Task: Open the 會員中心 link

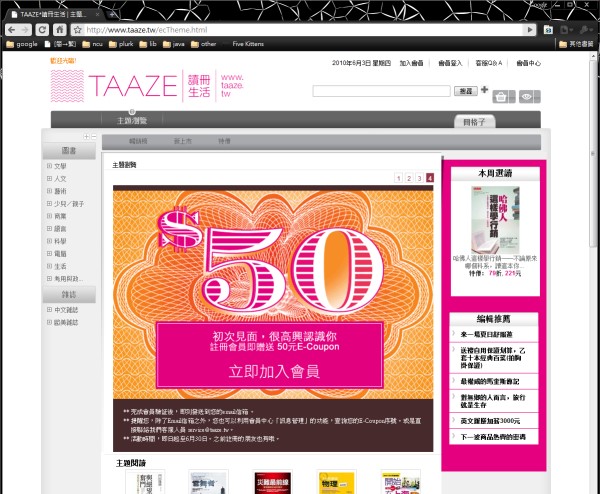Action: [528, 63]
